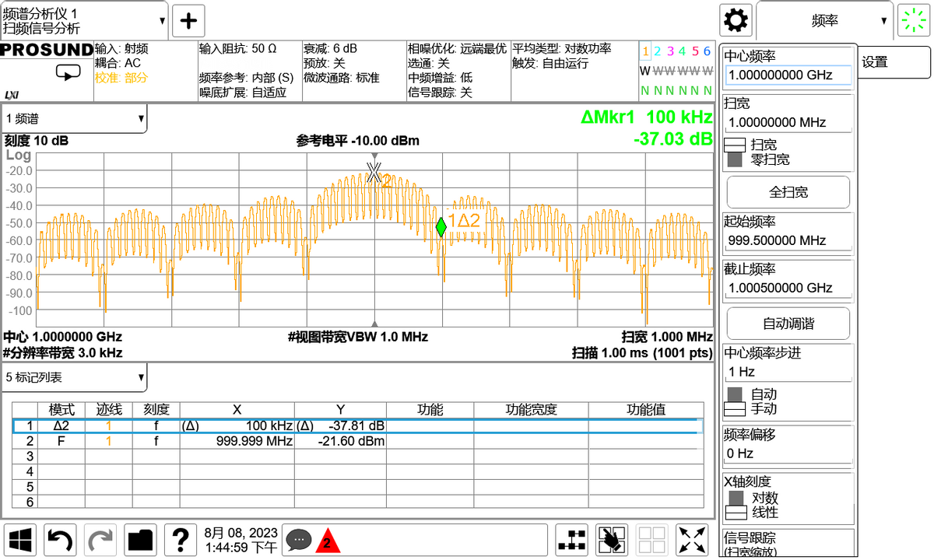Click the Windows start icon
Viewport: 934px width, 560px height.
(x=21, y=538)
